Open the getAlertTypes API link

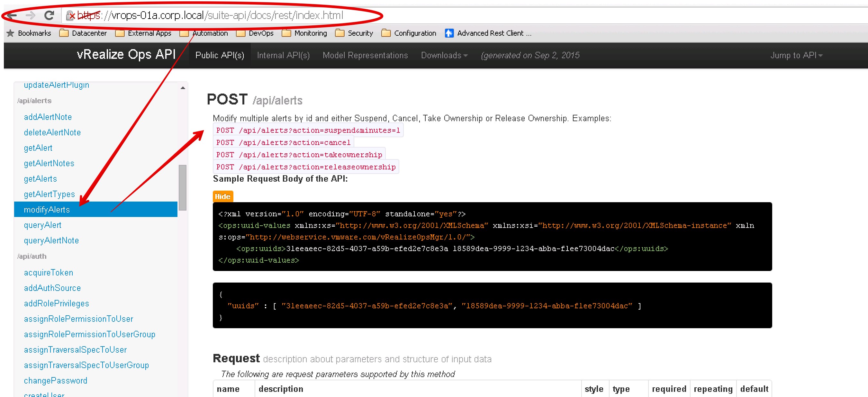(x=49, y=194)
